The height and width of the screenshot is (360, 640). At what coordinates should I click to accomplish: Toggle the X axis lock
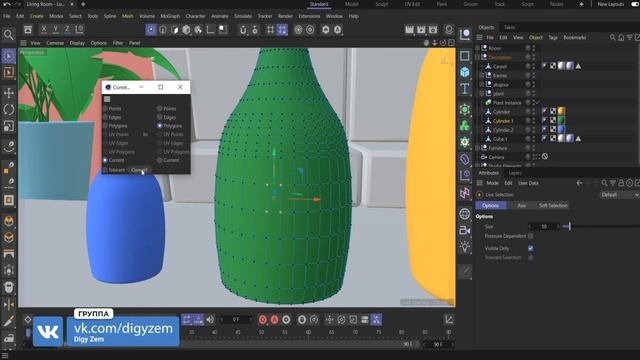(x=44, y=29)
